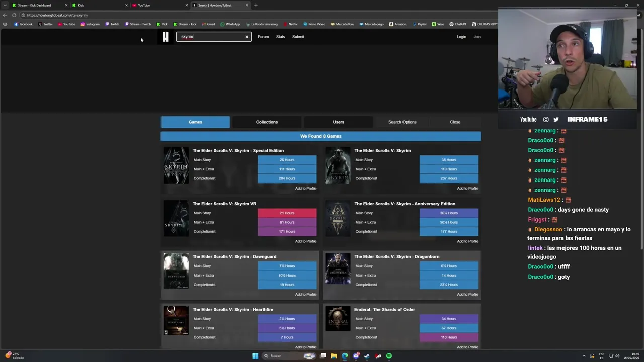Open the Gmail bookmark

tap(208, 24)
